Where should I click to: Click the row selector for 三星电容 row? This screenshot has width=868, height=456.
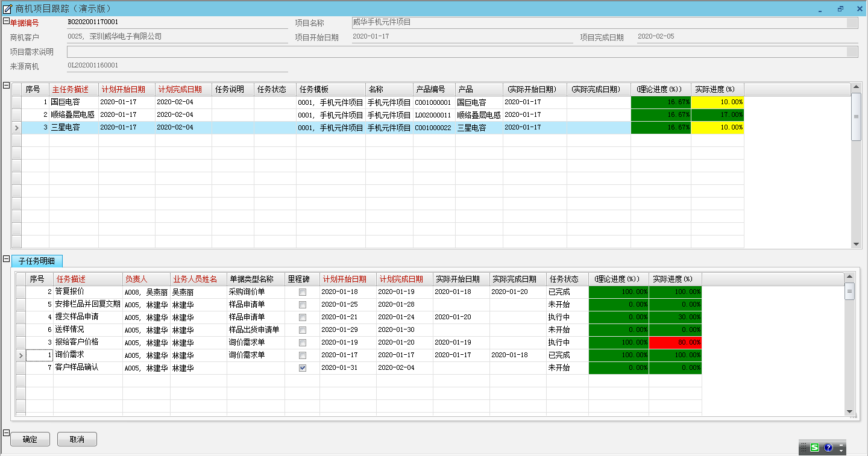pyautogui.click(x=16, y=127)
